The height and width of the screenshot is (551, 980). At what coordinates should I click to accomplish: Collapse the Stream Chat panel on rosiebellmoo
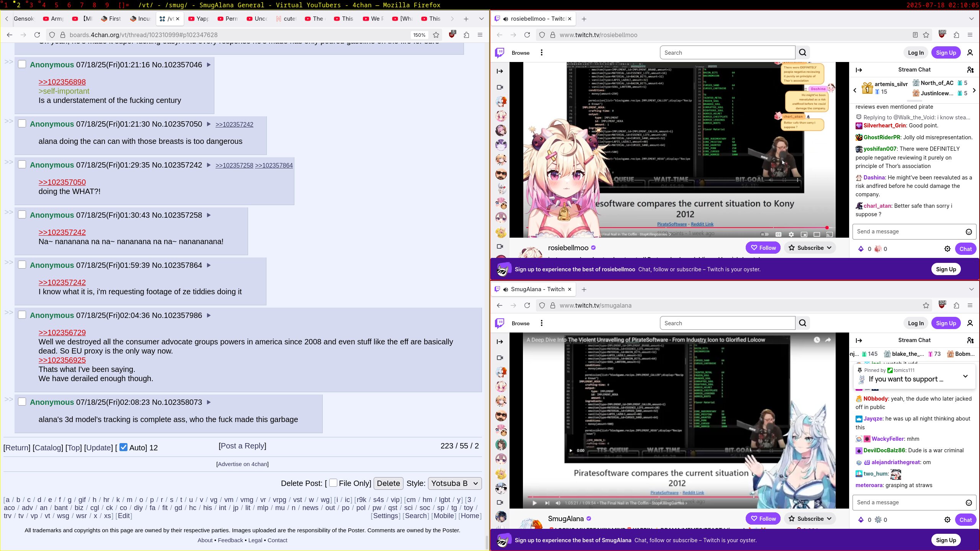tap(859, 70)
